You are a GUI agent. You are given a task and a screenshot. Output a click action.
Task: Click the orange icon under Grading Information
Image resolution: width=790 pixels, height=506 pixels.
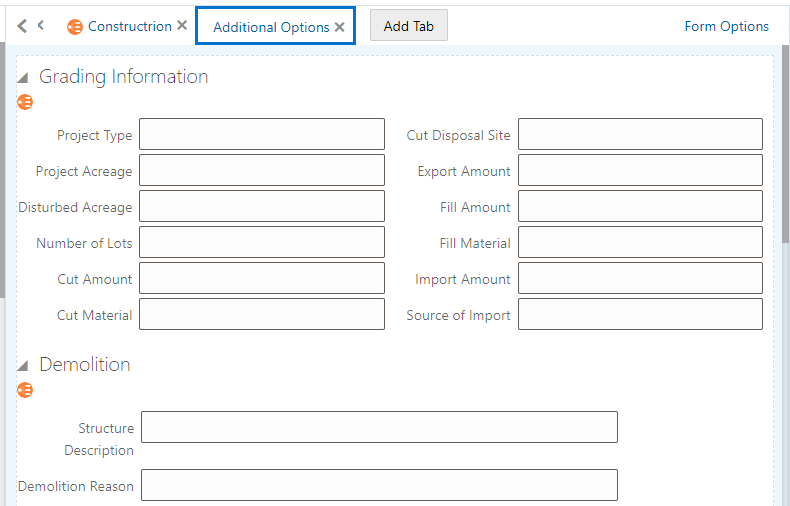25,102
